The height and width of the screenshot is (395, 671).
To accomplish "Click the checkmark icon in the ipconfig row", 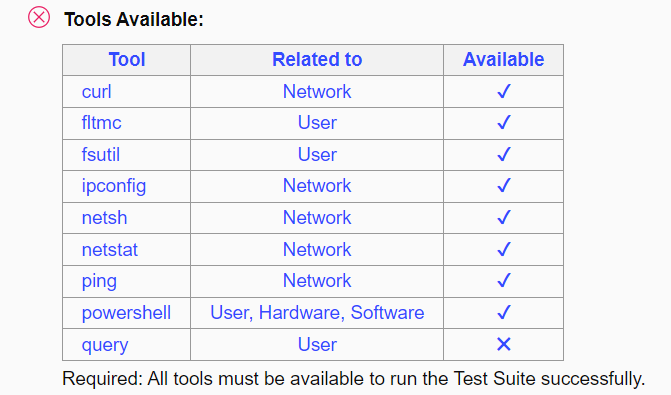I will click(x=504, y=185).
